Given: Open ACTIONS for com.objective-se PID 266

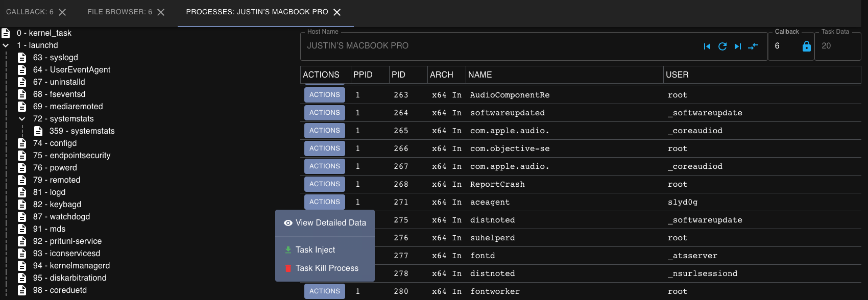Looking at the screenshot, I should 325,148.
